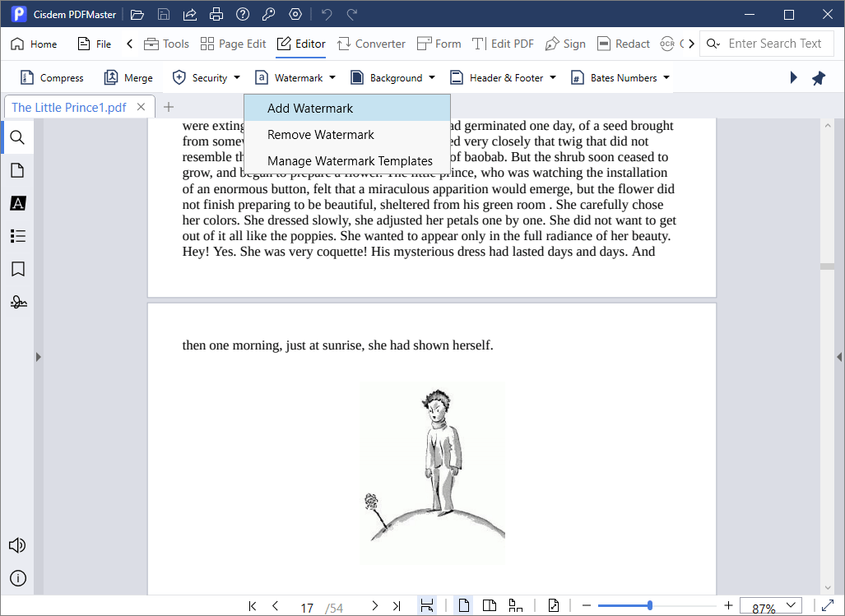Open help via the question mark icon
The image size is (845, 616).
243,15
